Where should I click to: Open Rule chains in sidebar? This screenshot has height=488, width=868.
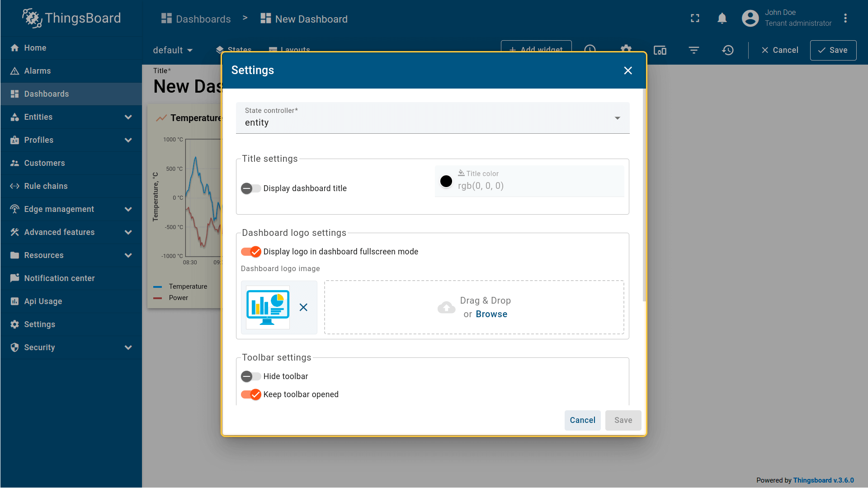(46, 186)
